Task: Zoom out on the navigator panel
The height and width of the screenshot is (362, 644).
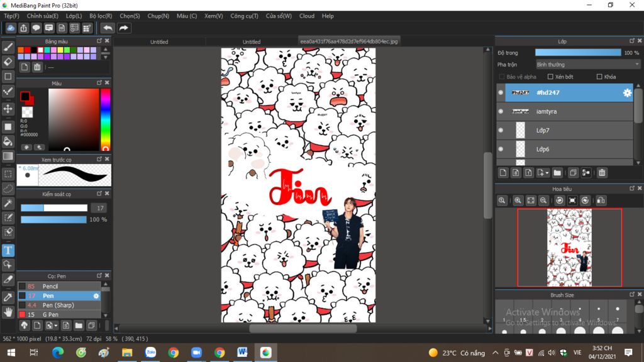Action: coord(543,200)
